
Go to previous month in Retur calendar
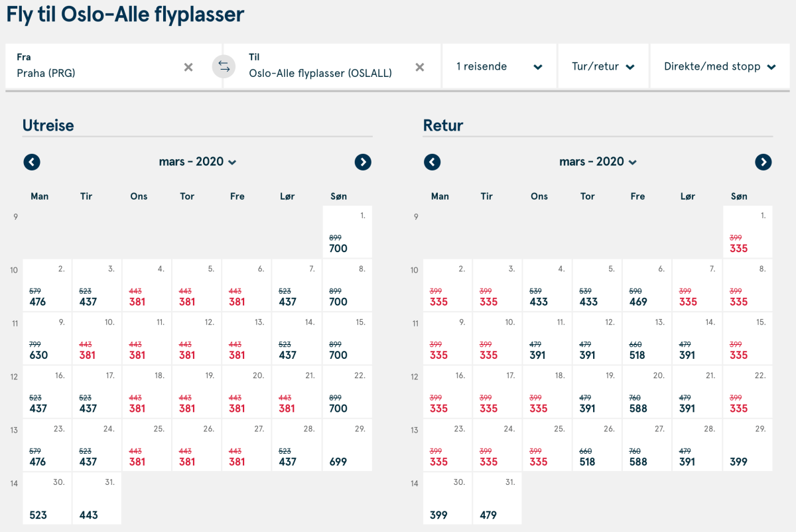(x=432, y=162)
